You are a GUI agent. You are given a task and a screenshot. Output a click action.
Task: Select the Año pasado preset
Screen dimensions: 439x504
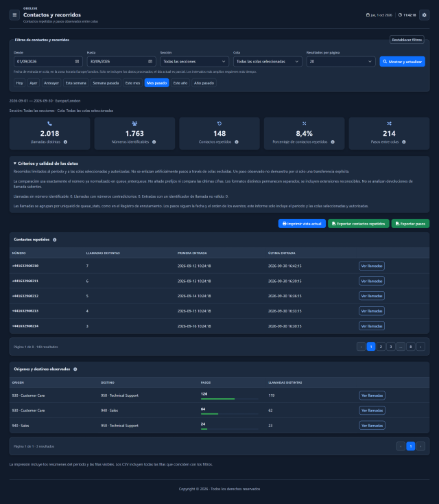[x=204, y=83]
